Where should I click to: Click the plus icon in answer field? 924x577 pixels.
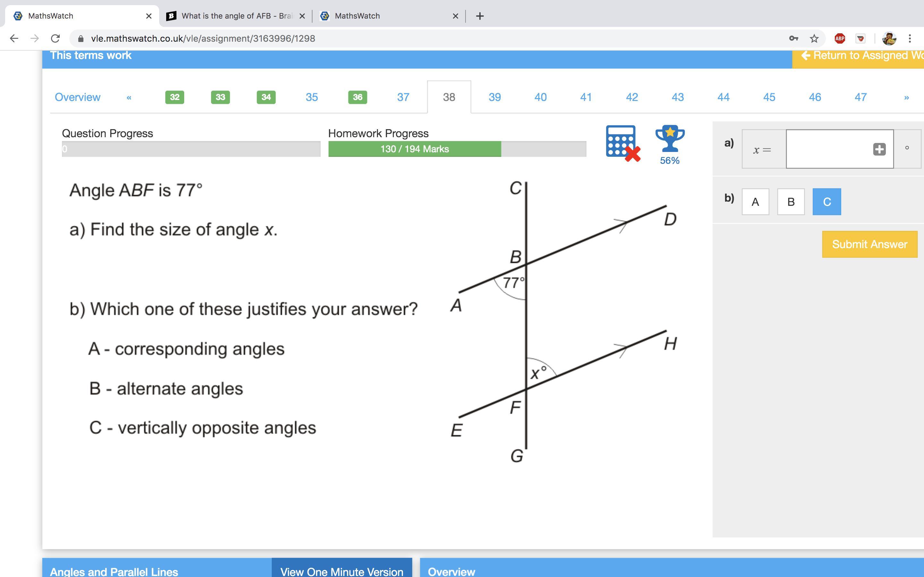(879, 149)
